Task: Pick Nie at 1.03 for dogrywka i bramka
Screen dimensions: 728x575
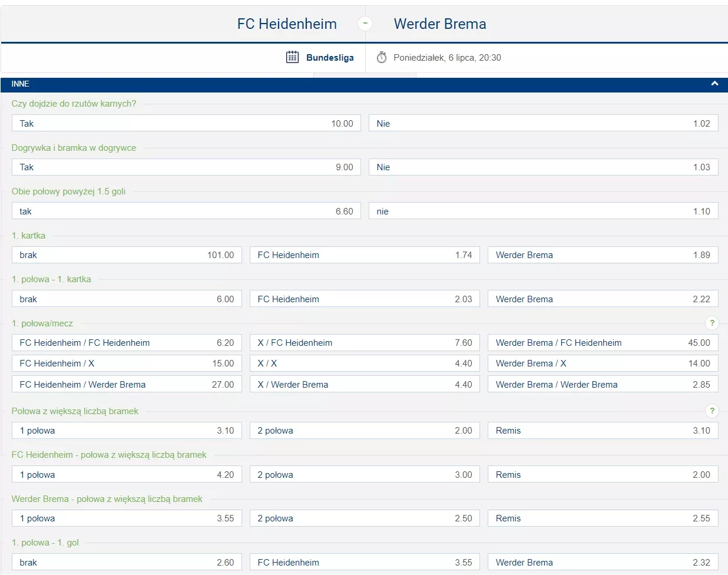Action: pyautogui.click(x=544, y=167)
